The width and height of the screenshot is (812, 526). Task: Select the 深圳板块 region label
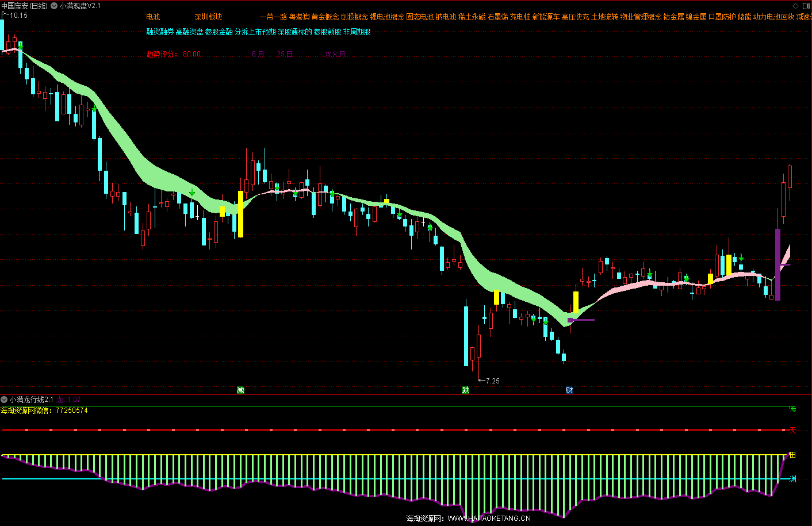(x=208, y=17)
